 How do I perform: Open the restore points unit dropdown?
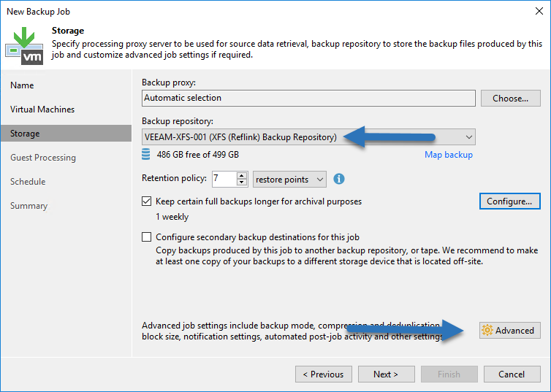point(289,180)
